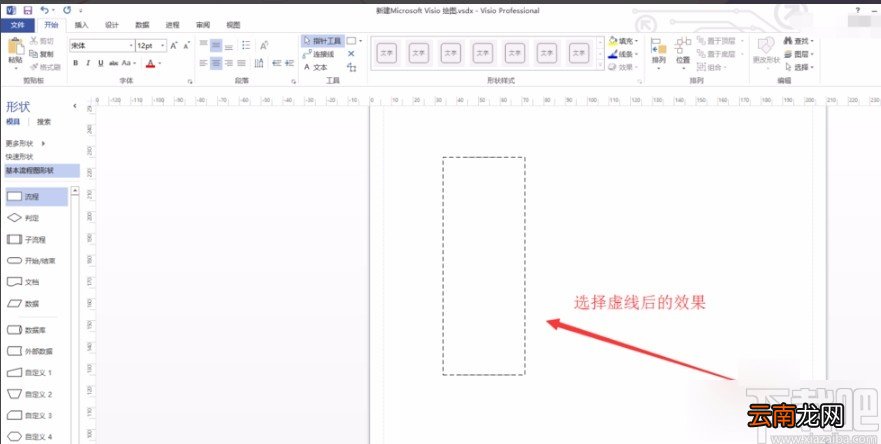The height and width of the screenshot is (444, 881).
Task: Click the Increase Font Size icon
Action: click(174, 45)
